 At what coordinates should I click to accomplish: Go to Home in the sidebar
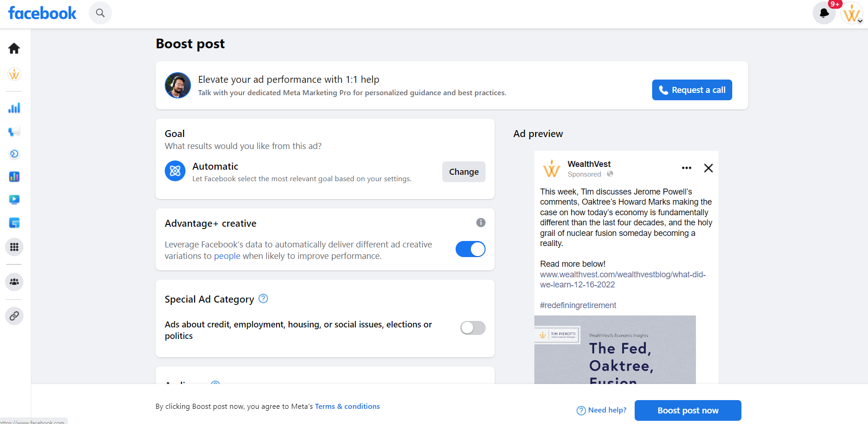pos(14,48)
